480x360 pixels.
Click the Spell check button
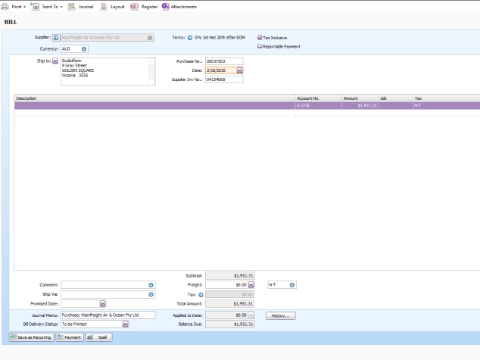tap(99, 337)
